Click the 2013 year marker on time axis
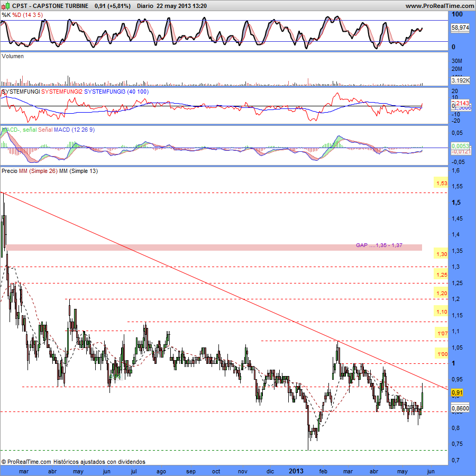The height and width of the screenshot is (476, 476). coord(296,471)
